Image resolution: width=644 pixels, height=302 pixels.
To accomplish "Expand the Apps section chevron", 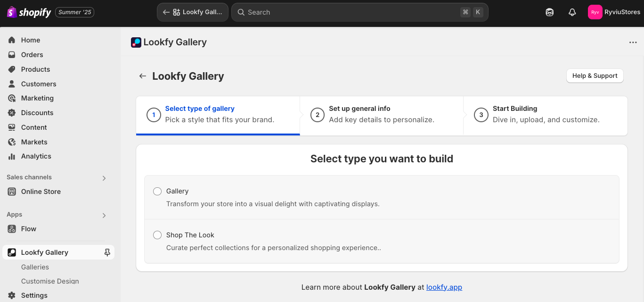I will coord(104,215).
